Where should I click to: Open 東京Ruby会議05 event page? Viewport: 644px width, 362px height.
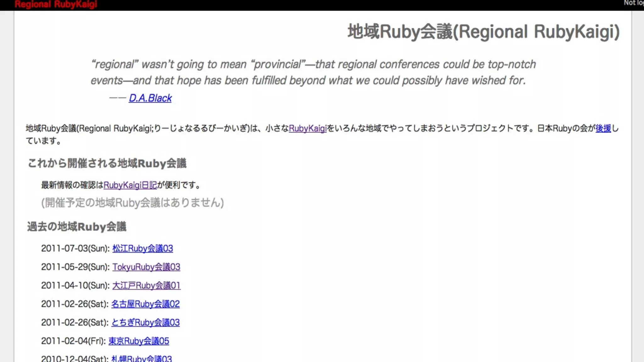point(139,341)
